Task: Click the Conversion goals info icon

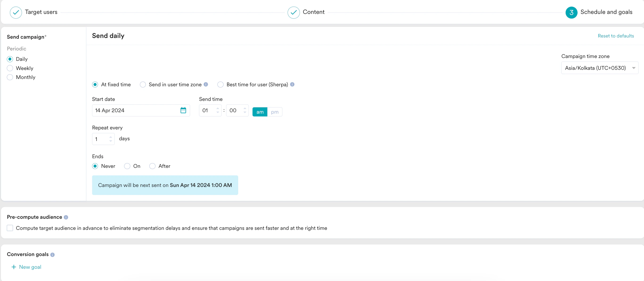Action: (52, 254)
